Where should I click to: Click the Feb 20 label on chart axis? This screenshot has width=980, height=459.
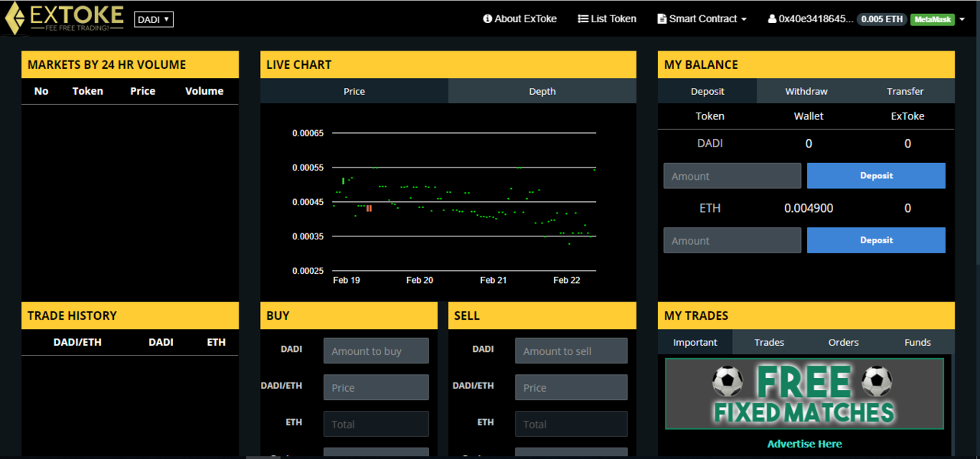coord(419,280)
